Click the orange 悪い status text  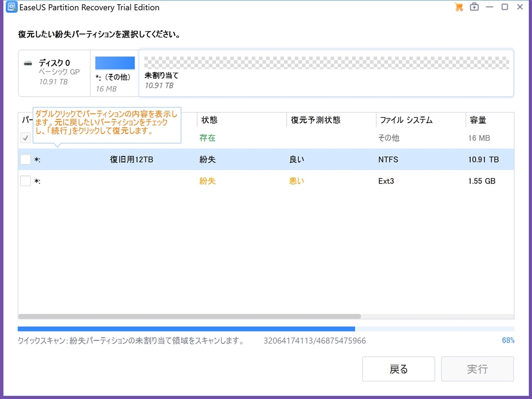297,181
